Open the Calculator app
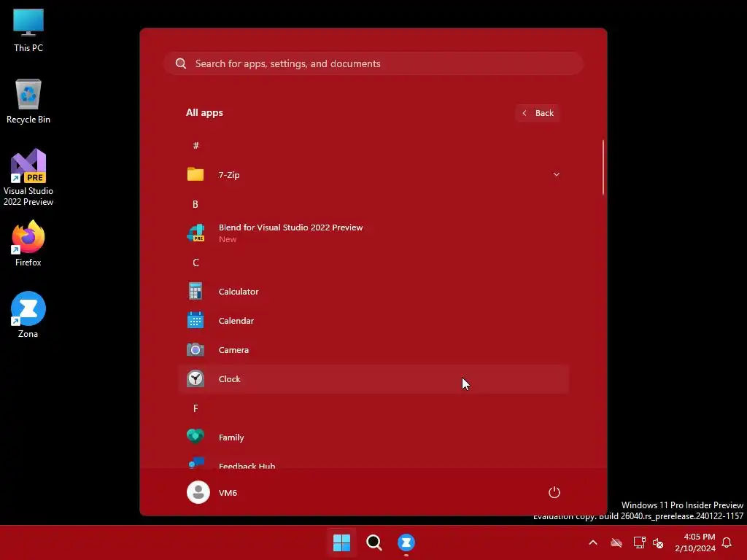 [373, 292]
